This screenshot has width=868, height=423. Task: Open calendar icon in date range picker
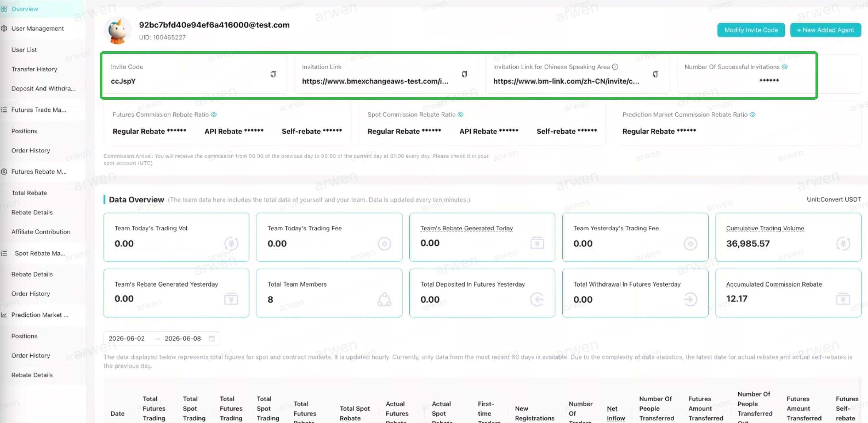pyautogui.click(x=212, y=338)
